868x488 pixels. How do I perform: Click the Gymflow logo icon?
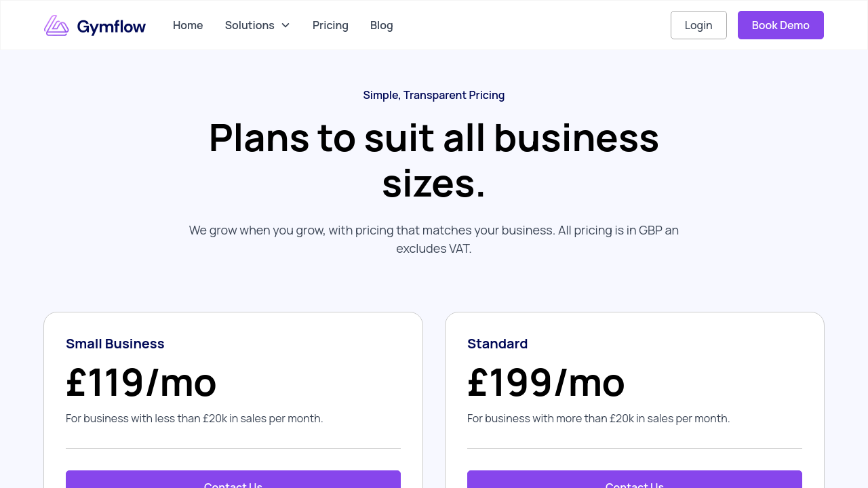click(x=56, y=26)
